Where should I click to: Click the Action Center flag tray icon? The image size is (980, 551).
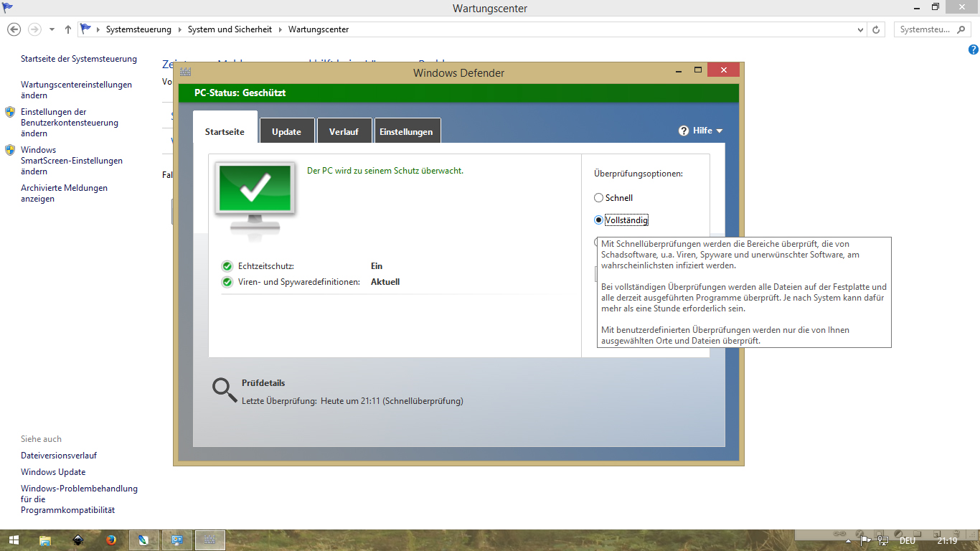point(866,541)
